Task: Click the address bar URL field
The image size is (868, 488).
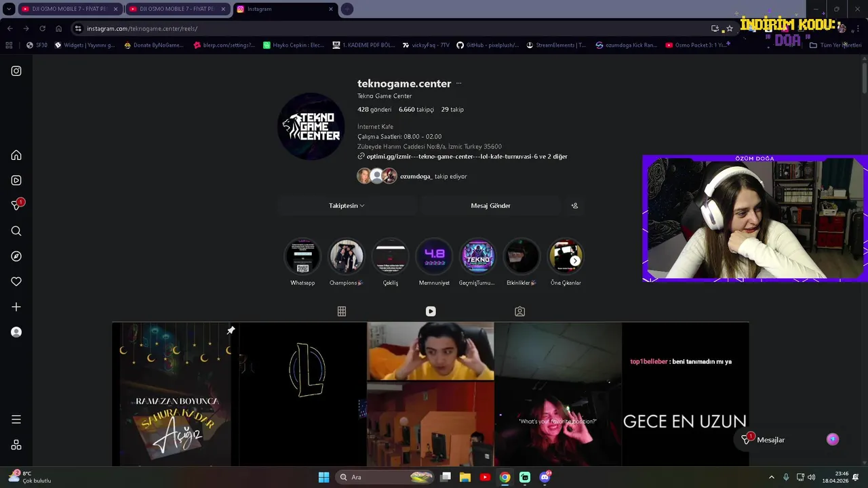Action: [393, 28]
